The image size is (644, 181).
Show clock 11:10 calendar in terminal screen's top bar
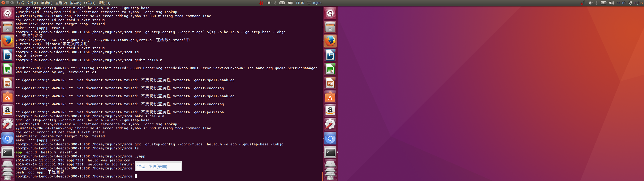click(x=300, y=3)
